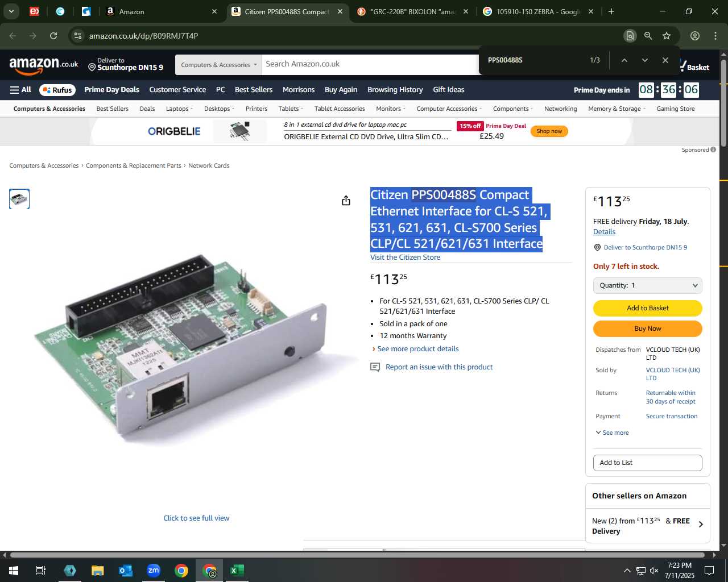This screenshot has height=582, width=728.
Task: Open Prime Day Deals menu item
Action: pos(111,90)
